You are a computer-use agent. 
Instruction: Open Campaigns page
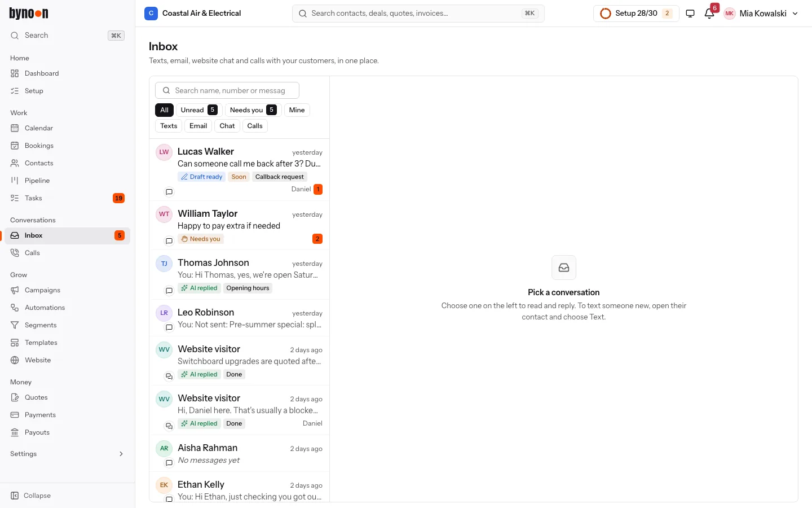coord(67,290)
